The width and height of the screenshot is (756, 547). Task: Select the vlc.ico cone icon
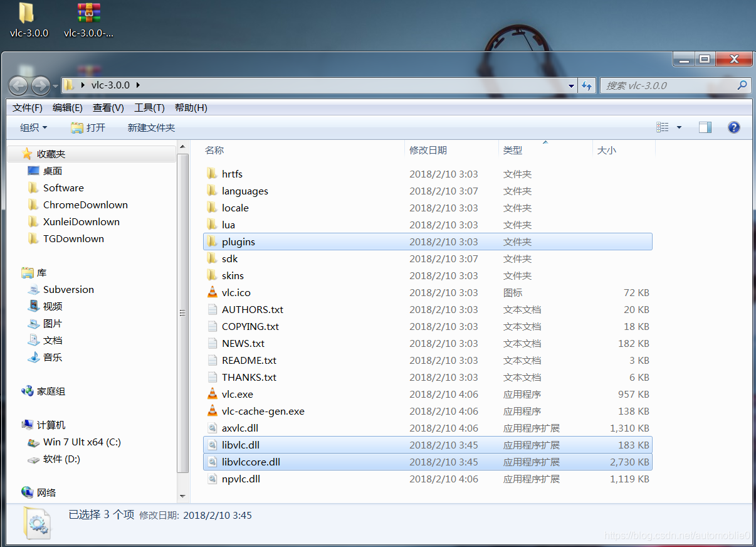[212, 292]
